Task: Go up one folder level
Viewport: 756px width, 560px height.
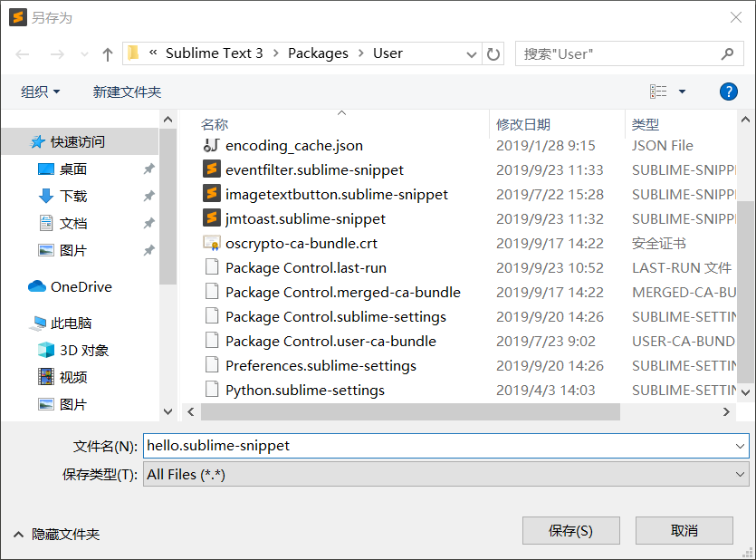Action: pos(108,54)
